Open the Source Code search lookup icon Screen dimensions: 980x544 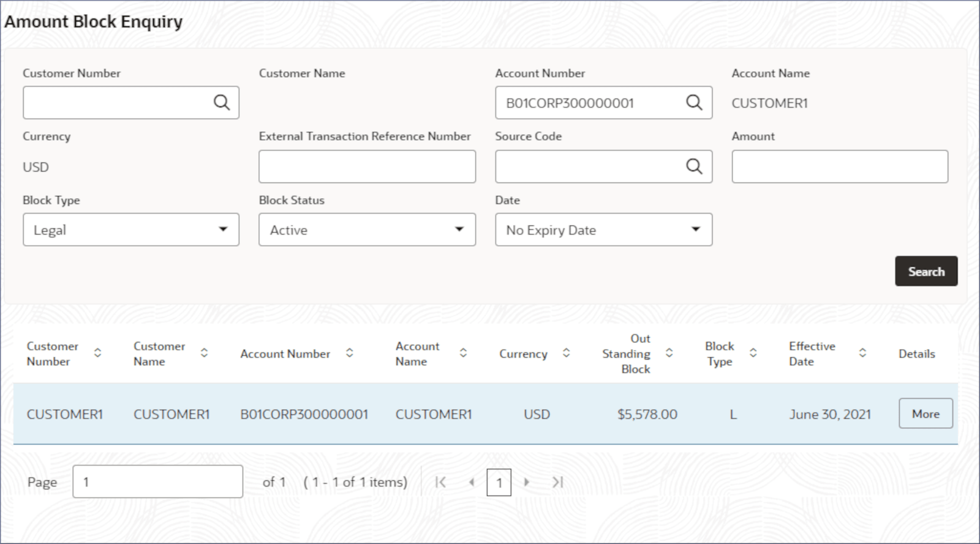pos(694,167)
